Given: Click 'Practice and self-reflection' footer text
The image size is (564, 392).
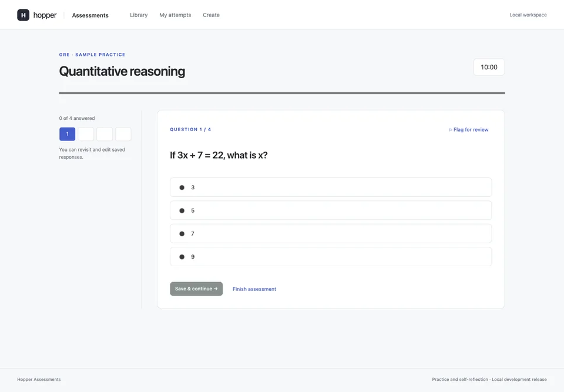Looking at the screenshot, I should point(460,380).
